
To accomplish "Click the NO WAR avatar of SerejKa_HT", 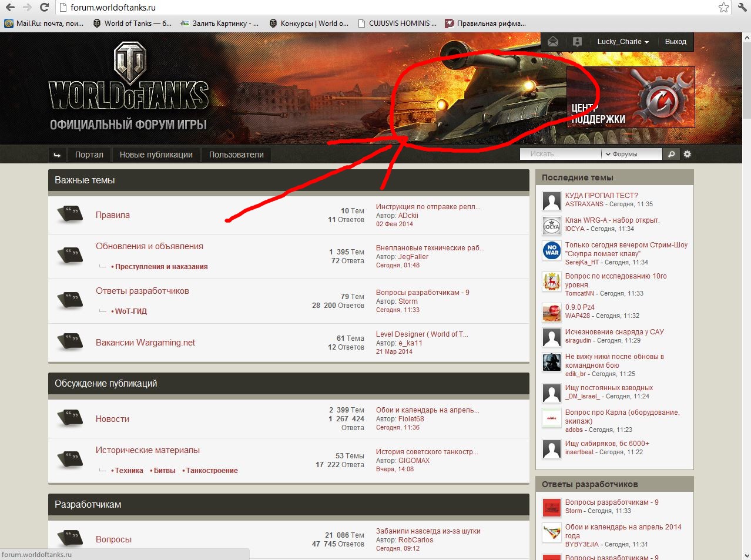I will (552, 250).
